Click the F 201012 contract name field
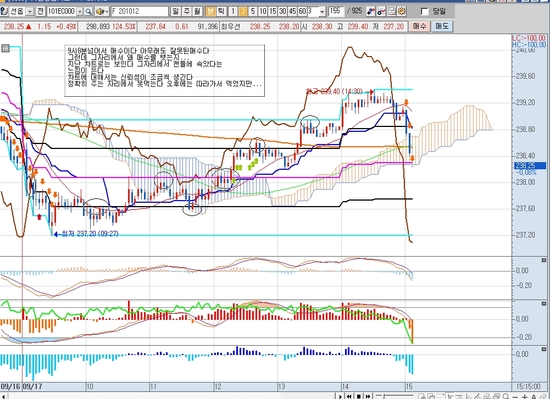 coord(140,12)
